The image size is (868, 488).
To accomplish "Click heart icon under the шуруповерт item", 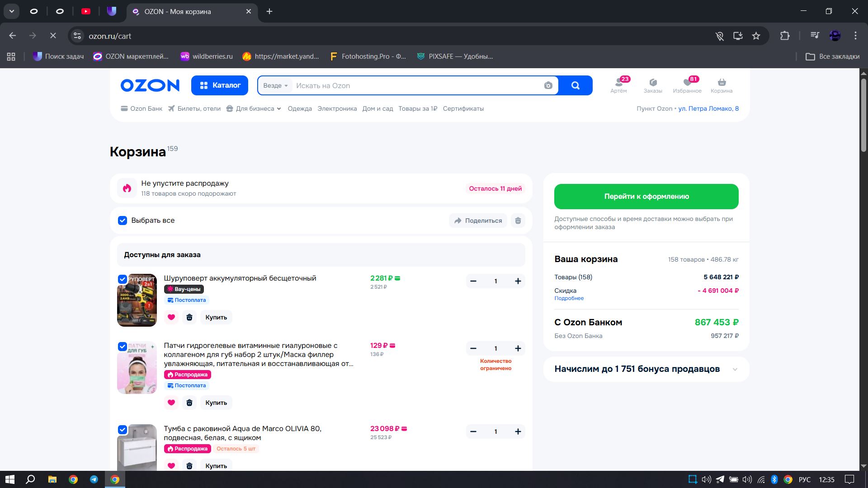I will click(171, 317).
